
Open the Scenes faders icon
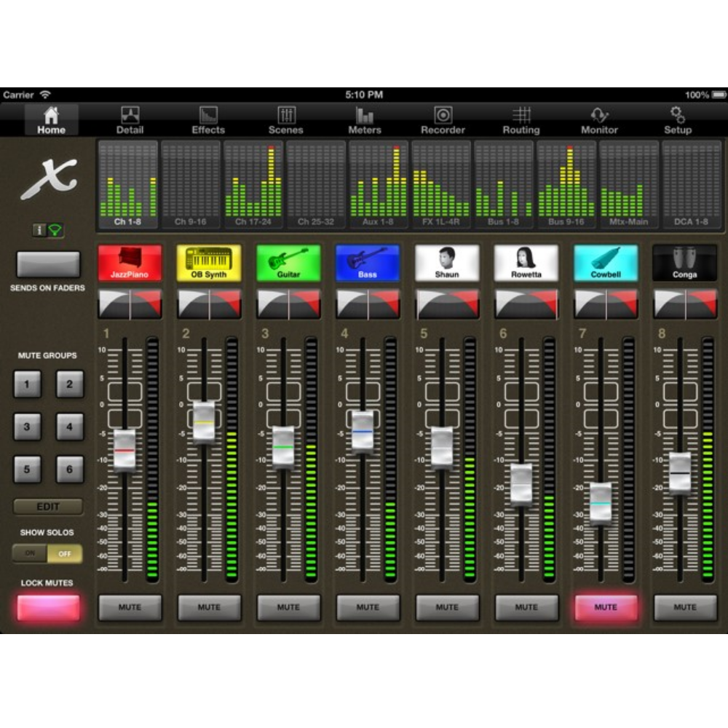(286, 116)
